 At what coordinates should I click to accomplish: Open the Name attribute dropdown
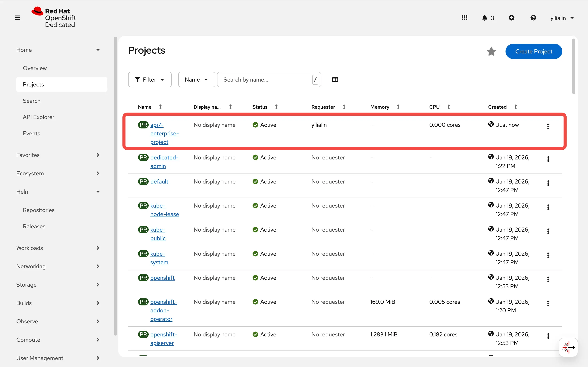pyautogui.click(x=196, y=79)
